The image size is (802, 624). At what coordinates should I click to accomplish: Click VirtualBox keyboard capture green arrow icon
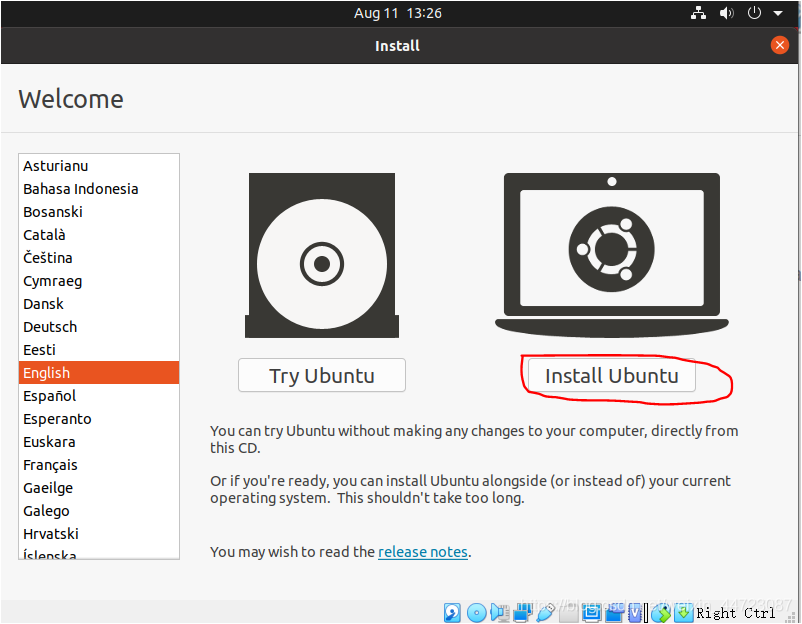(683, 613)
